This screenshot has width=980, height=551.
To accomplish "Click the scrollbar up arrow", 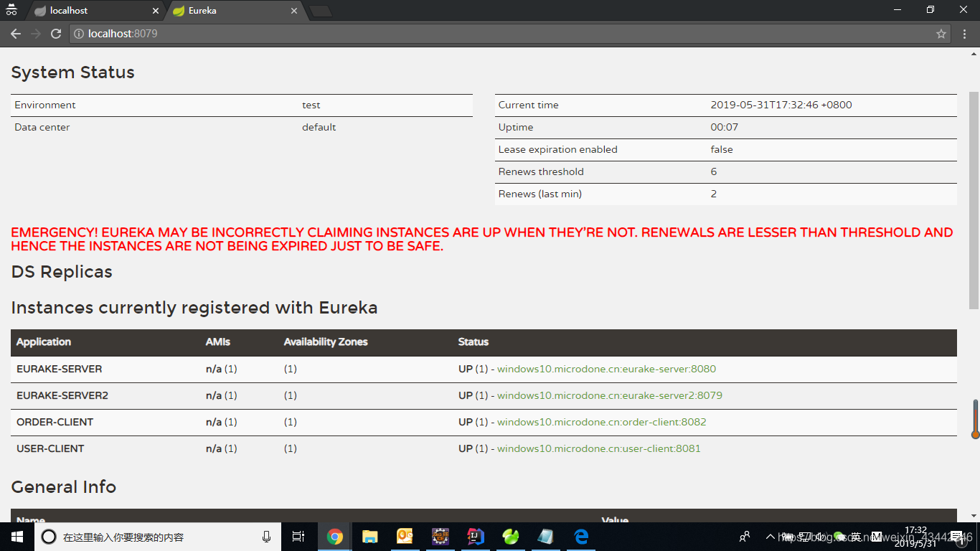I will coord(974,52).
